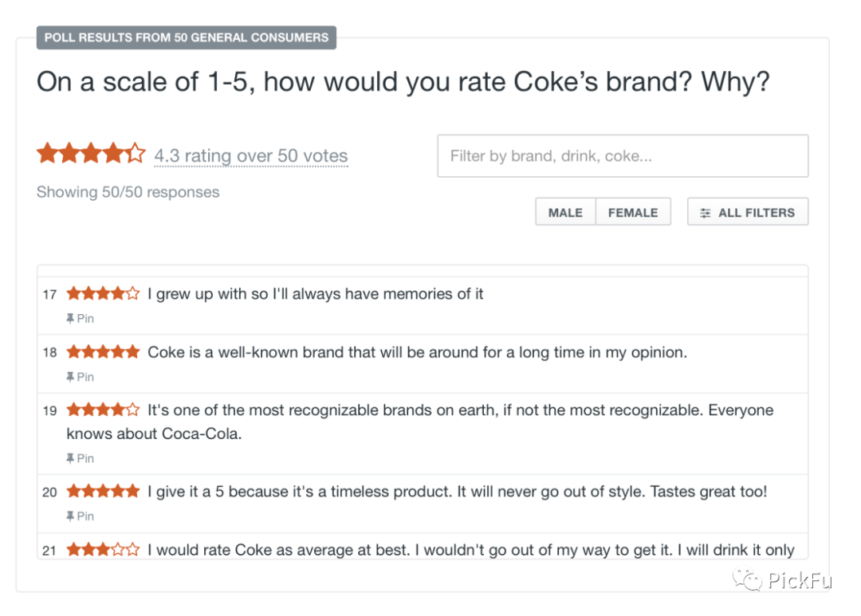Select response 21 about Coke being average
Screen dimensions: 861x616
(470, 550)
